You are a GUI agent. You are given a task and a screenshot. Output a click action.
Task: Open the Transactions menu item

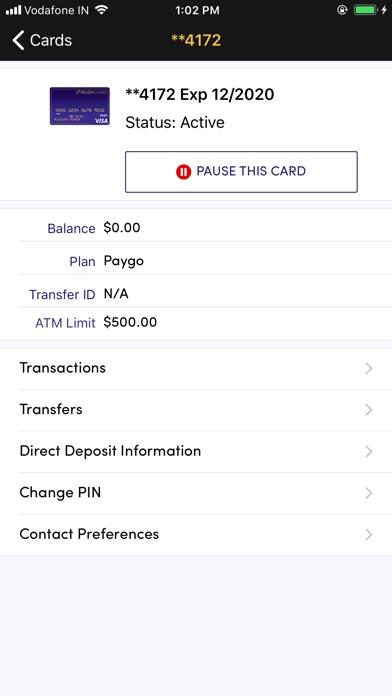196,368
